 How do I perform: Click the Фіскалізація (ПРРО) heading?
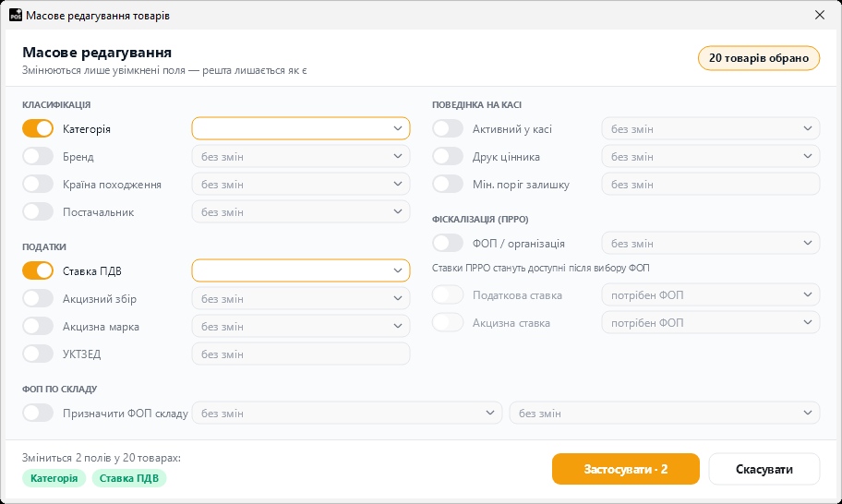click(x=480, y=219)
